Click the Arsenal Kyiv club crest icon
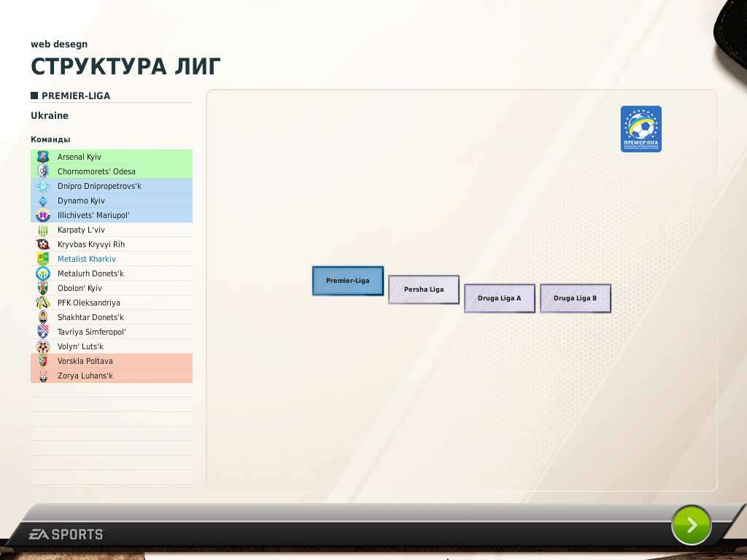747x560 pixels. tap(42, 157)
